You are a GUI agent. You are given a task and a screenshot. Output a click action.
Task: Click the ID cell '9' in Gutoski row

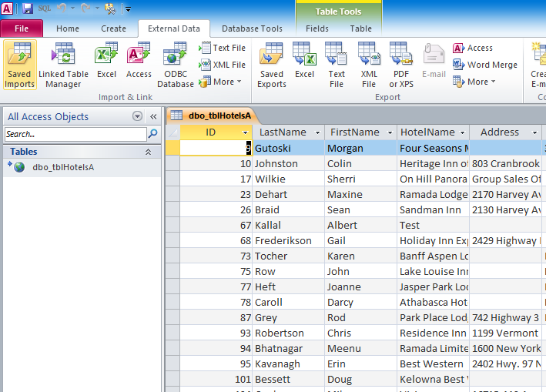click(216, 148)
